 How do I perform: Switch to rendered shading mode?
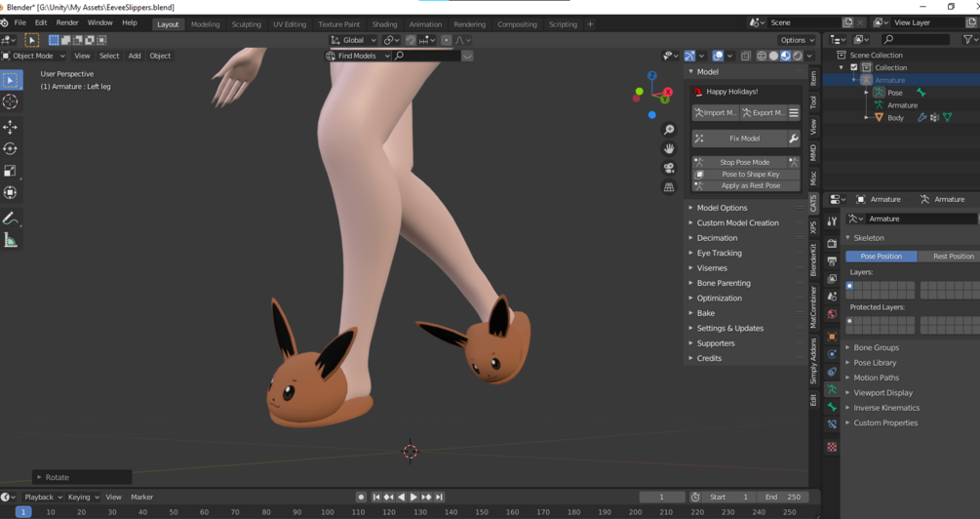point(798,56)
